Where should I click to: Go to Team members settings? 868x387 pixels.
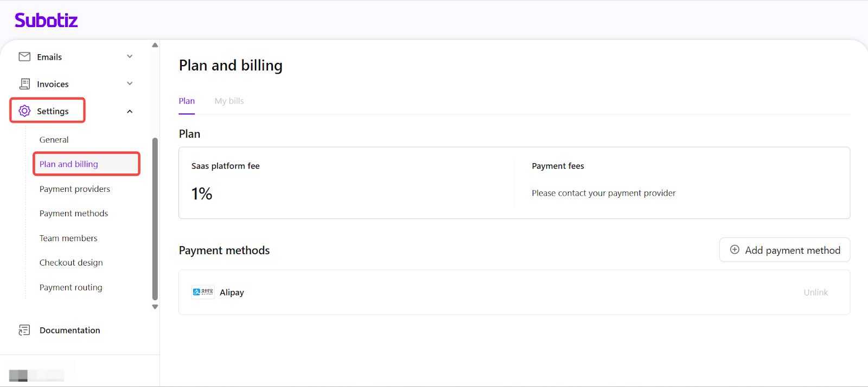click(x=68, y=238)
